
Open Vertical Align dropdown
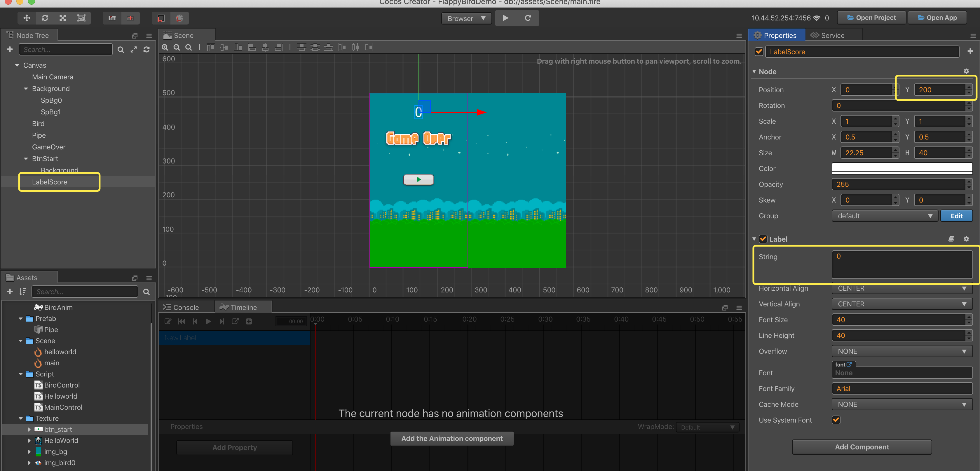tap(902, 304)
